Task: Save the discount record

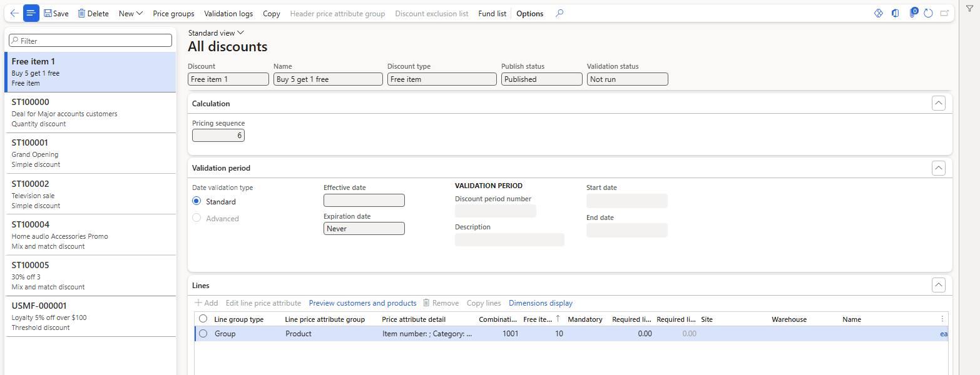Action: [x=56, y=13]
